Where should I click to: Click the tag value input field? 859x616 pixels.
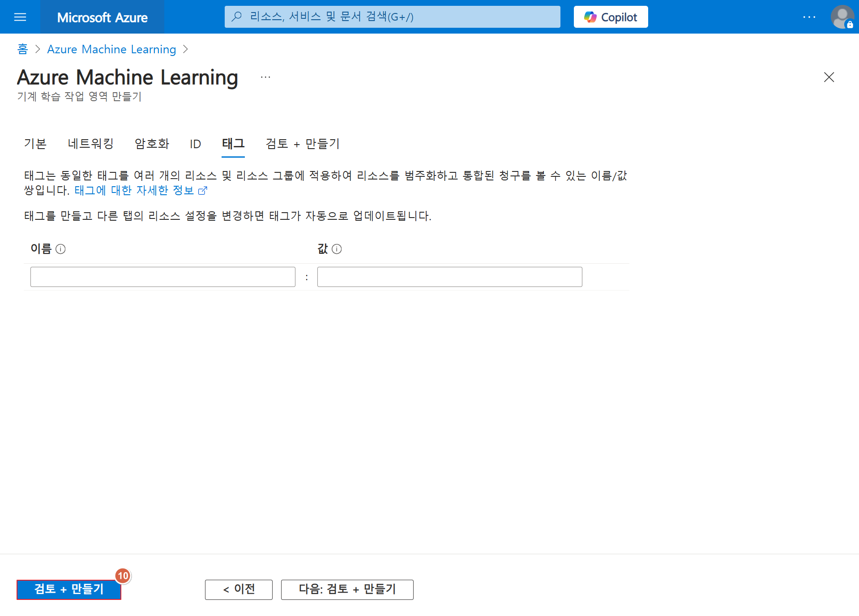(449, 277)
